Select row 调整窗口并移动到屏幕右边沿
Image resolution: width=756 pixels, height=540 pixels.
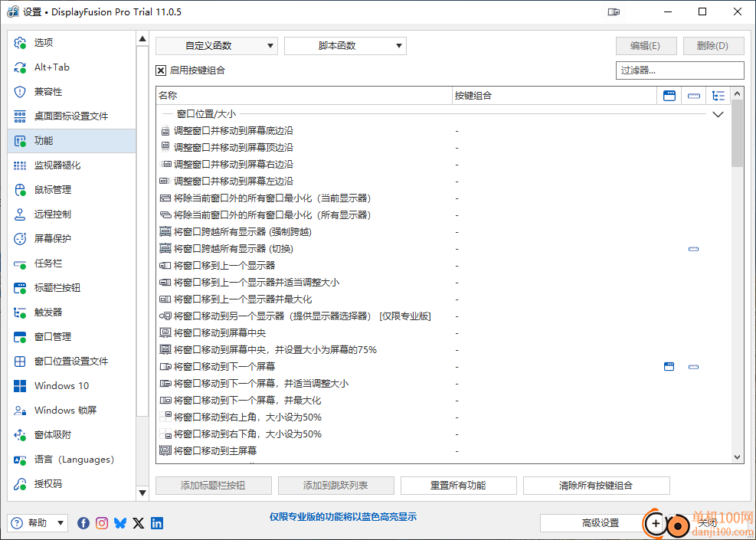click(443, 165)
